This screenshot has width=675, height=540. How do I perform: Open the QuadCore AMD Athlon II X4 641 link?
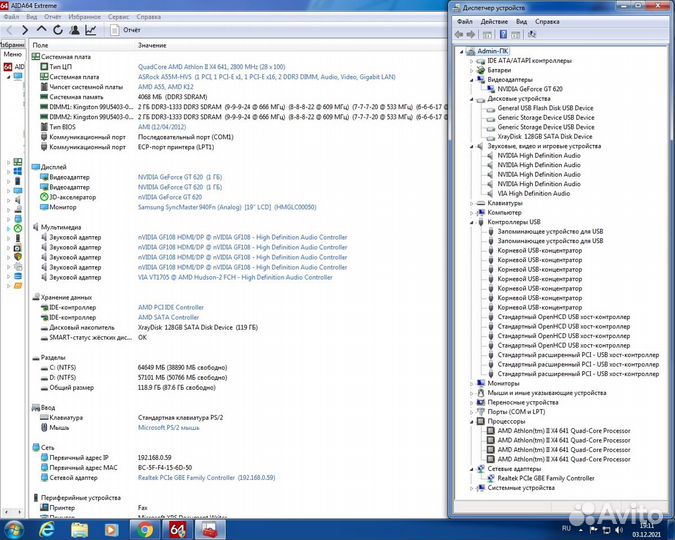[x=211, y=67]
